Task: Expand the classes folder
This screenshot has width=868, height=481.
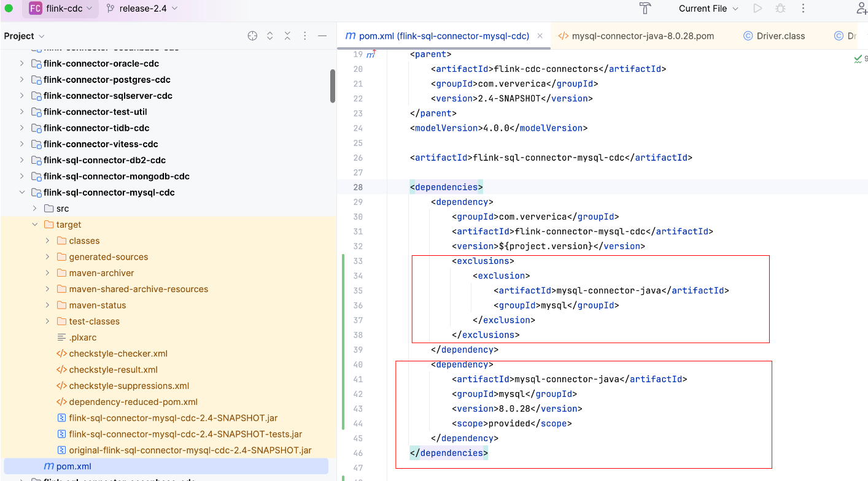Action: [x=48, y=241]
